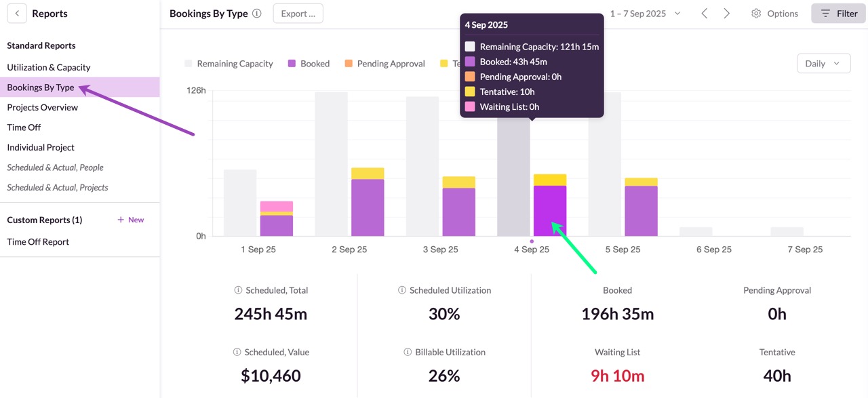Open Options gear settings

[774, 14]
